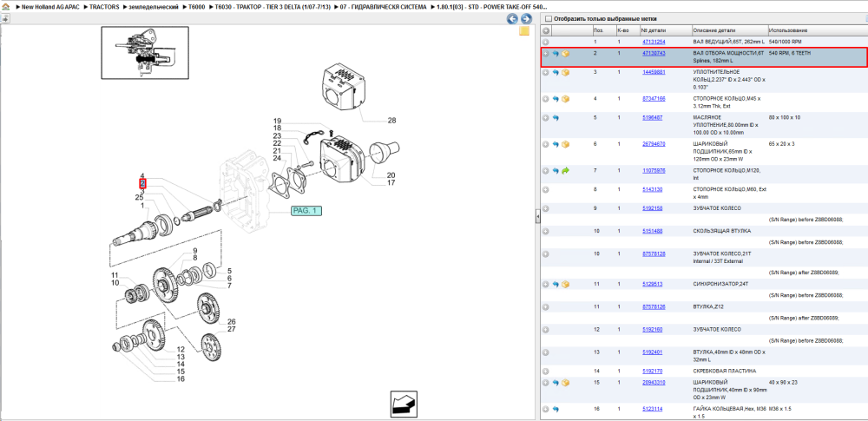Image resolution: width=868 pixels, height=421 pixels.
Task: Click box icon for part 26794670
Action: click(x=566, y=144)
